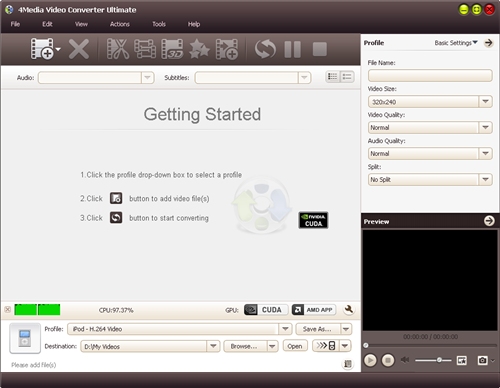Adjust the preview volume slider
The width and height of the screenshot is (500, 388).
[433, 360]
